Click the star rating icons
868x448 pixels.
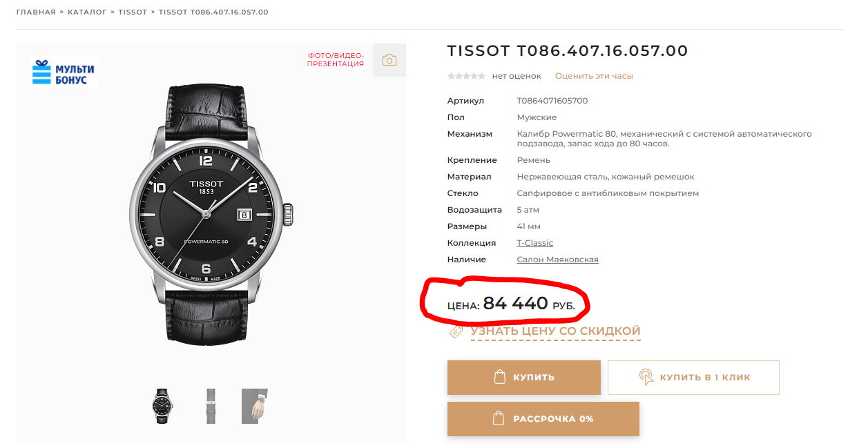tap(466, 76)
